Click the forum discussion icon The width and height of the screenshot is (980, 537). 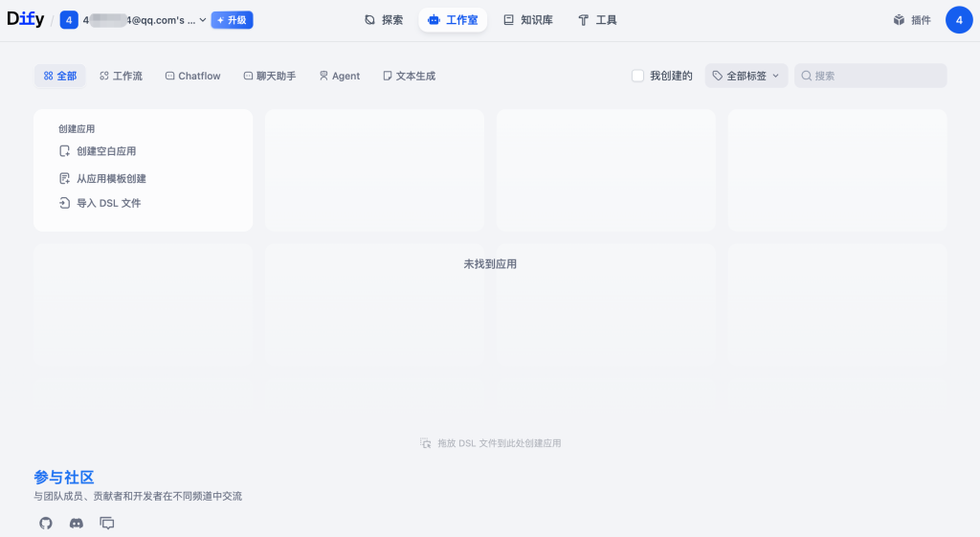(107, 523)
